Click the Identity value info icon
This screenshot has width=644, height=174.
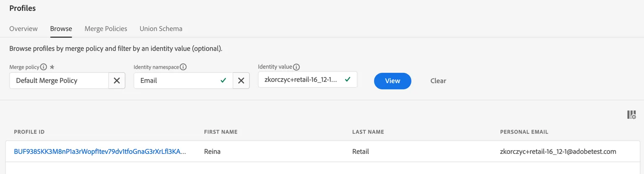tap(296, 67)
